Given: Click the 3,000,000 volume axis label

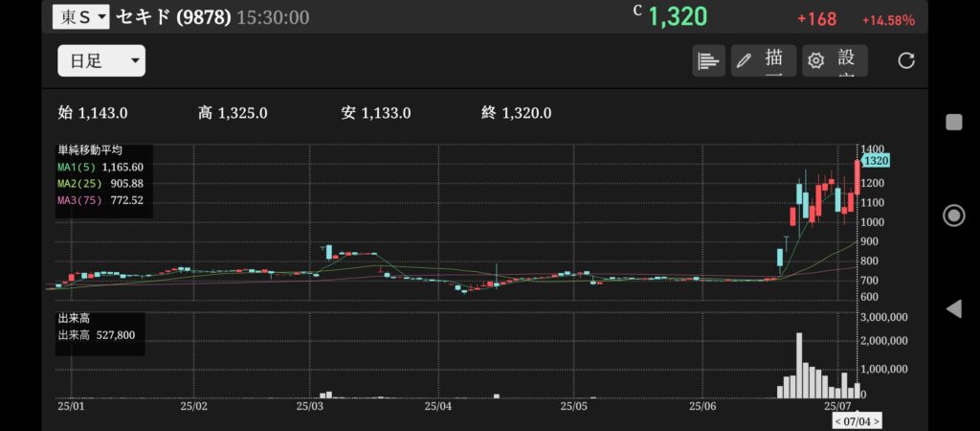Looking at the screenshot, I should pos(883,317).
